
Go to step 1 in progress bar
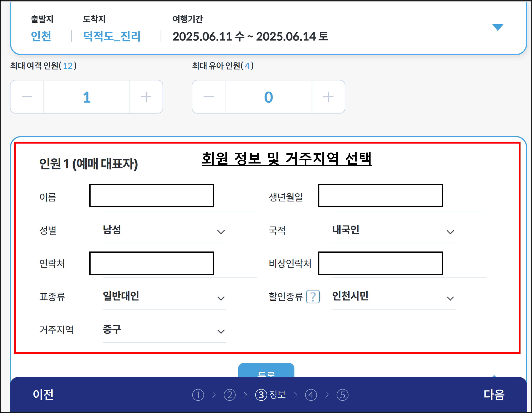pyautogui.click(x=198, y=395)
